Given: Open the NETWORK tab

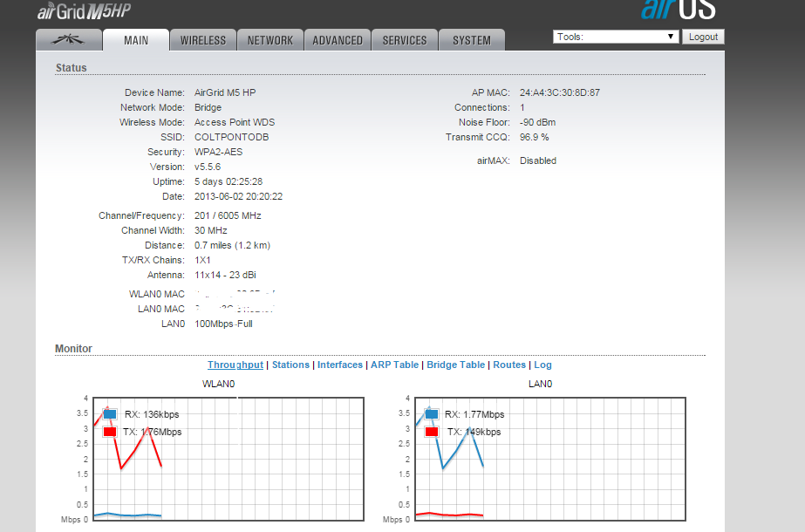Looking at the screenshot, I should (270, 40).
